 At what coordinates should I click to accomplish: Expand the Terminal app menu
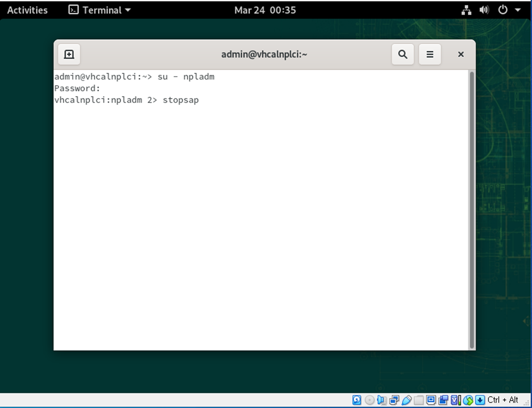point(100,10)
